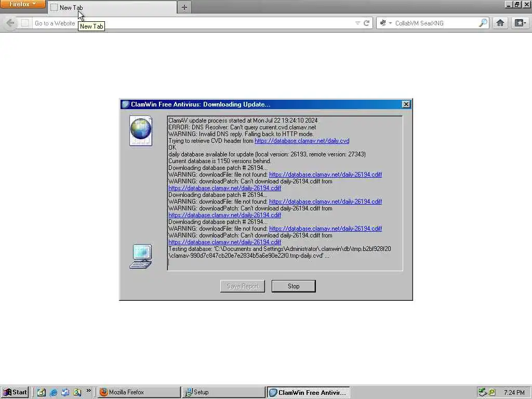The height and width of the screenshot is (399, 532).
Task: Close the ClamWin Downloading Update dialog
Action: [406, 104]
